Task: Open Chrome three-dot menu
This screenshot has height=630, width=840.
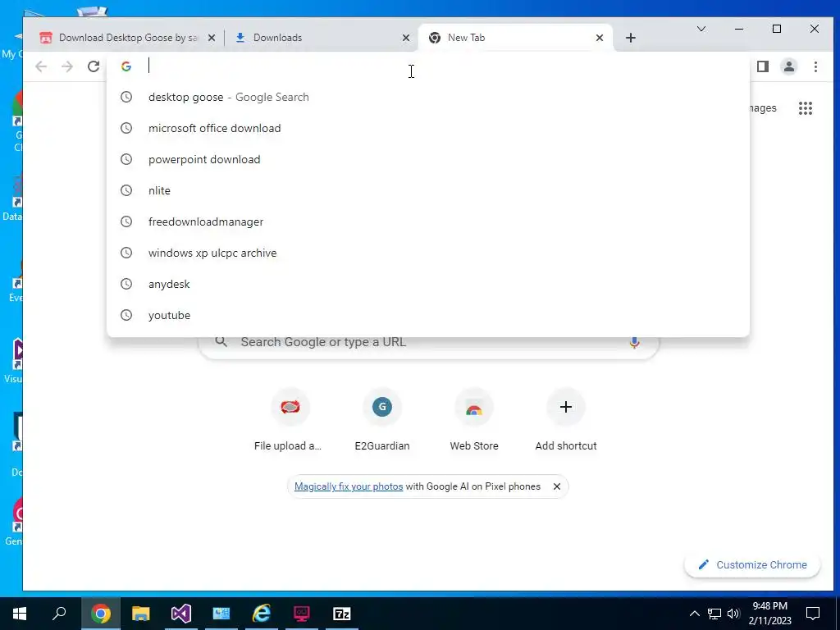Action: pyautogui.click(x=815, y=66)
